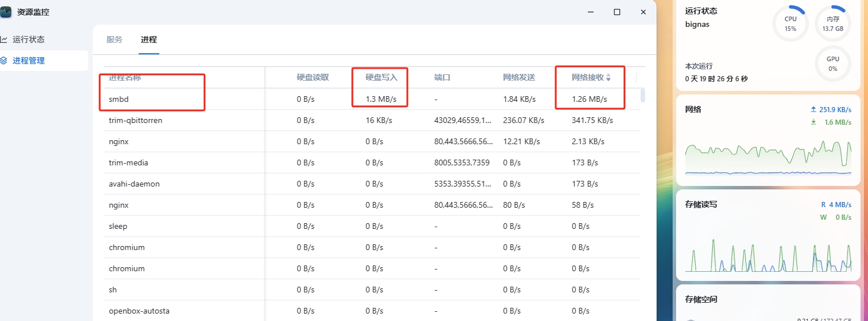Click the 1.3 MB/s disk write value
Image resolution: width=868 pixels, height=321 pixels.
pos(381,99)
